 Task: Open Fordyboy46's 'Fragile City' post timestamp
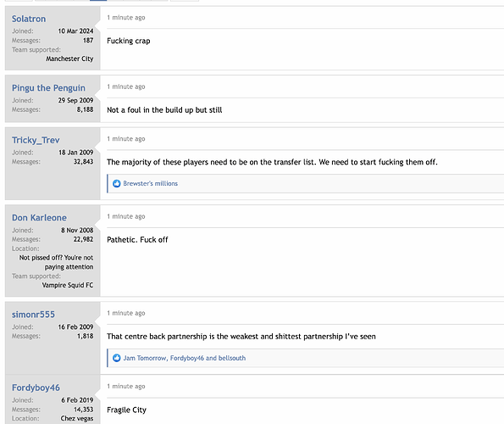point(126,387)
